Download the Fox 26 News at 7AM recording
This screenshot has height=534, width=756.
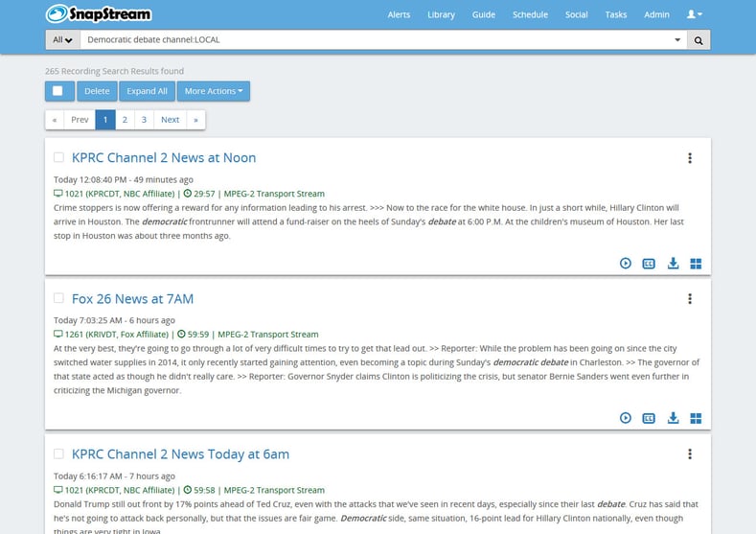[673, 418]
